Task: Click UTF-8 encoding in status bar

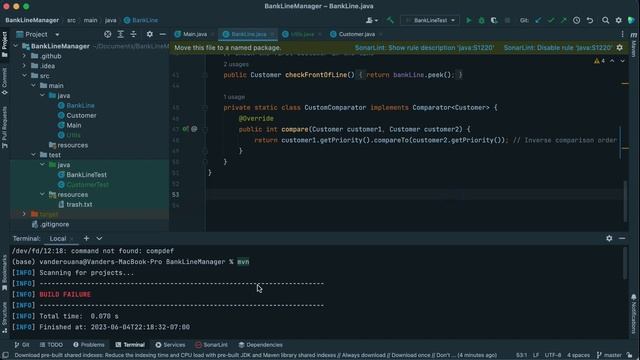Action: [x=553, y=355]
